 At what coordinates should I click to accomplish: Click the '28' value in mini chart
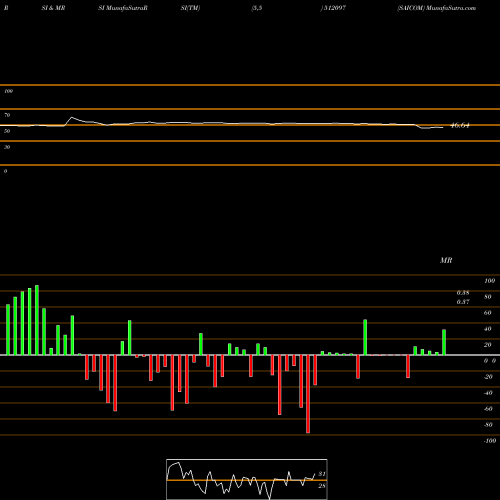click(x=322, y=486)
